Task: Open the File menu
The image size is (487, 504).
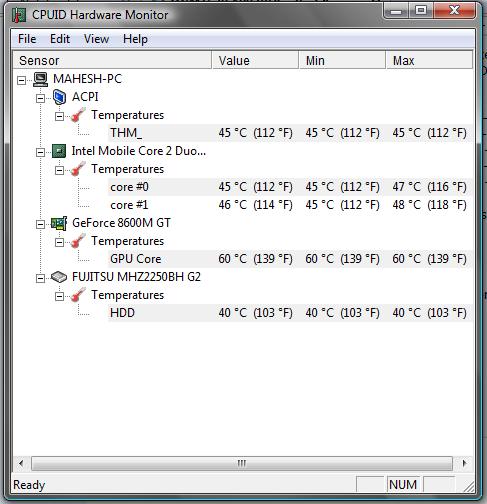Action: [x=27, y=39]
